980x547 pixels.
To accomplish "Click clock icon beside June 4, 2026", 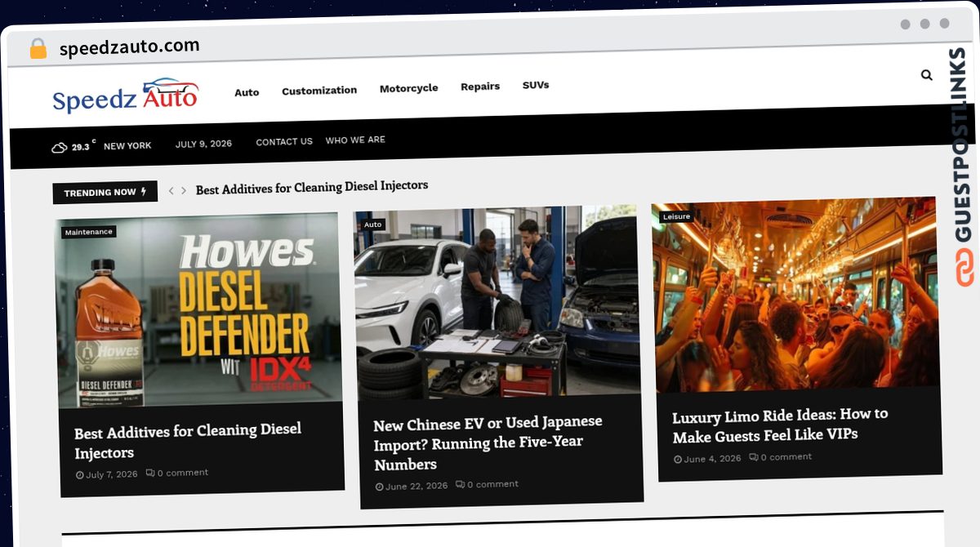I will [x=678, y=460].
